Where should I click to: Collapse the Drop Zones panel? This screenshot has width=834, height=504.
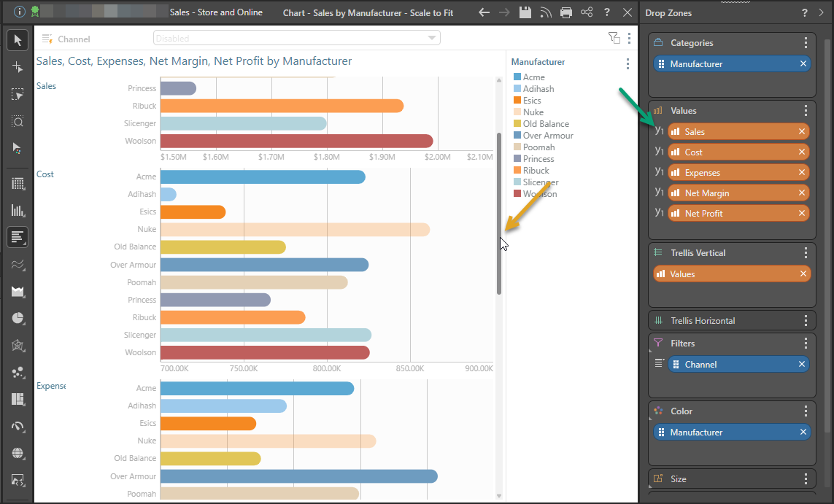click(x=823, y=13)
